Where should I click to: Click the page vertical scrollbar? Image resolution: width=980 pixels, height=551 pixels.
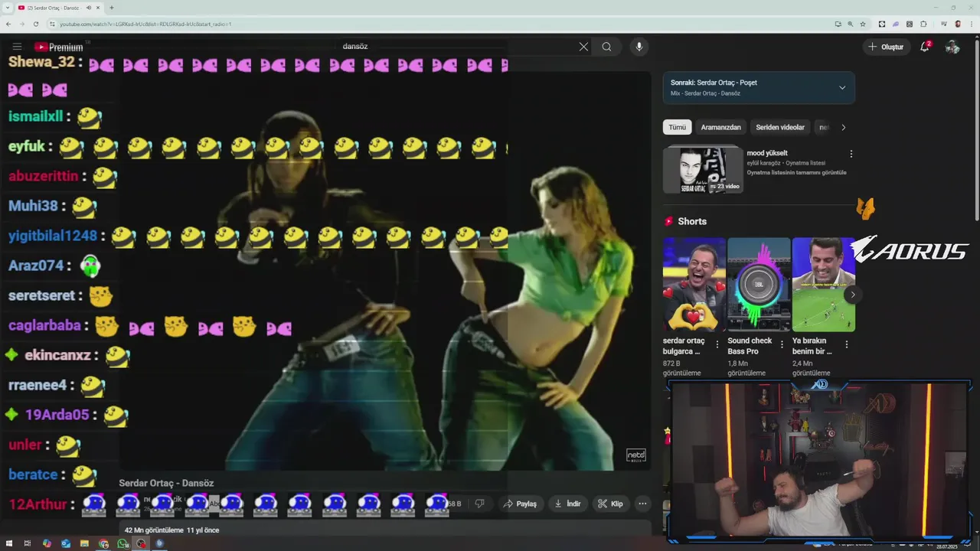975,130
